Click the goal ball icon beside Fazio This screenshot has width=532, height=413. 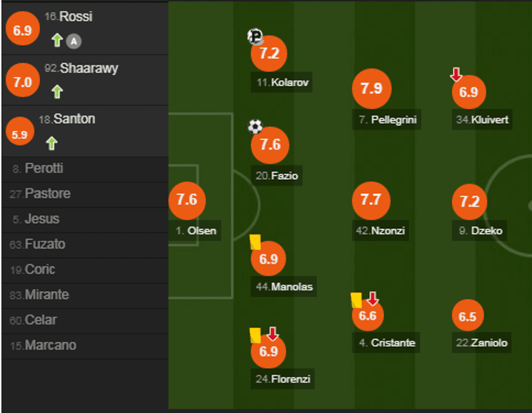click(x=255, y=127)
